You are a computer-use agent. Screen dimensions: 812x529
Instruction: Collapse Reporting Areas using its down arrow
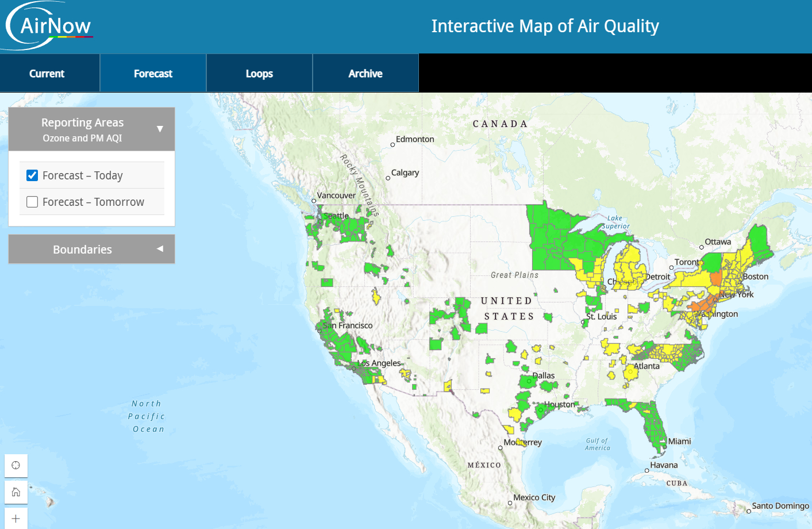tap(160, 129)
